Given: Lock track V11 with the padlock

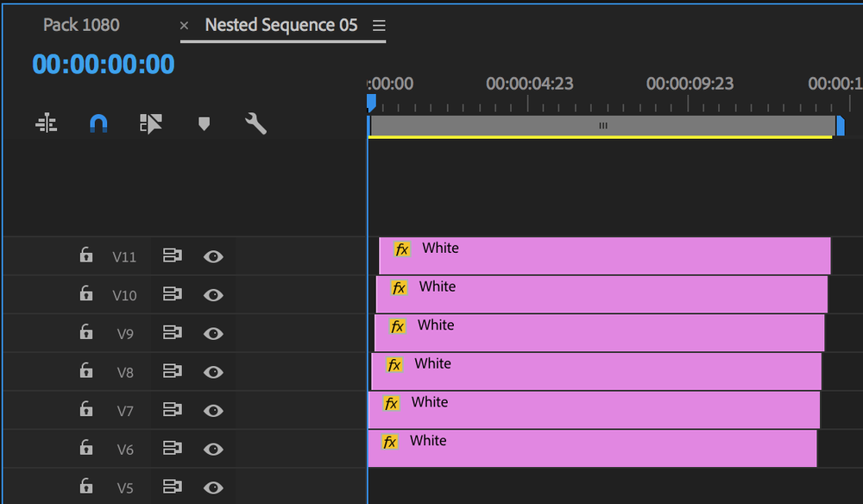Looking at the screenshot, I should point(85,255).
